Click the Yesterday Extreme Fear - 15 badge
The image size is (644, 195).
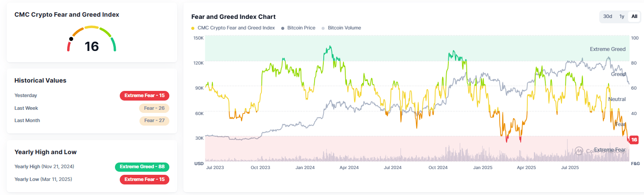click(x=144, y=96)
